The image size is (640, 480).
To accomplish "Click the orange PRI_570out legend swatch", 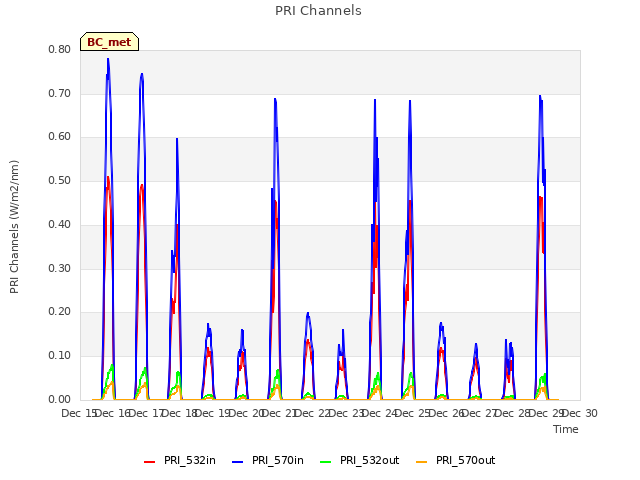I will [422, 462].
